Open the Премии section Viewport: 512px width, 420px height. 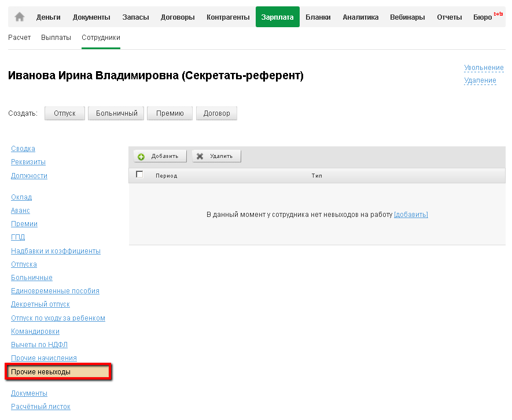click(24, 224)
